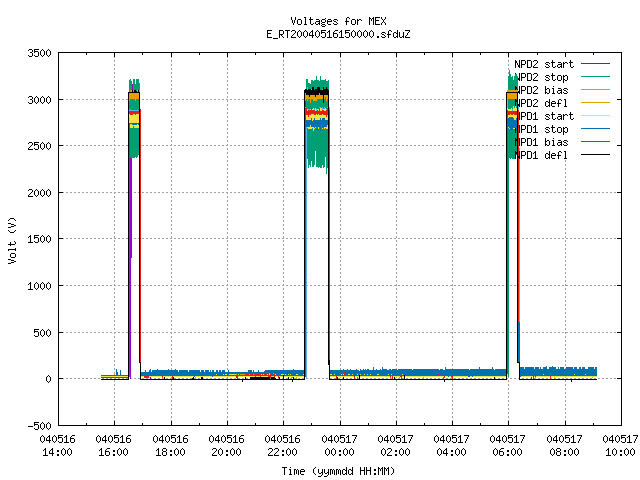Click the y-axis tick value 3500

pyautogui.click(x=40, y=53)
